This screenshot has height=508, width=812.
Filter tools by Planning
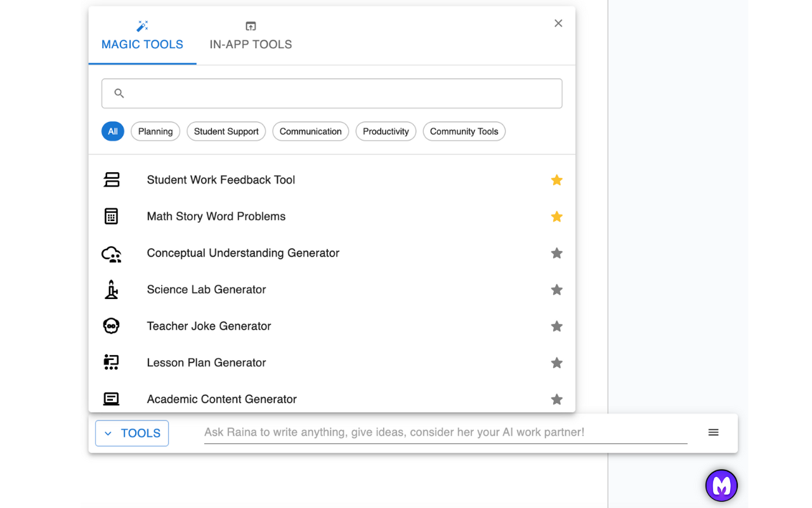click(155, 131)
